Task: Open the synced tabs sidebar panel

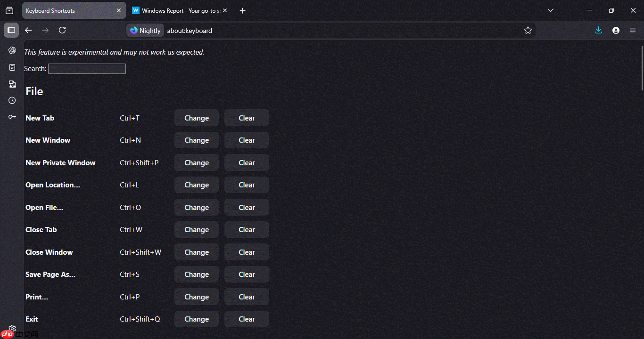Action: click(x=12, y=84)
